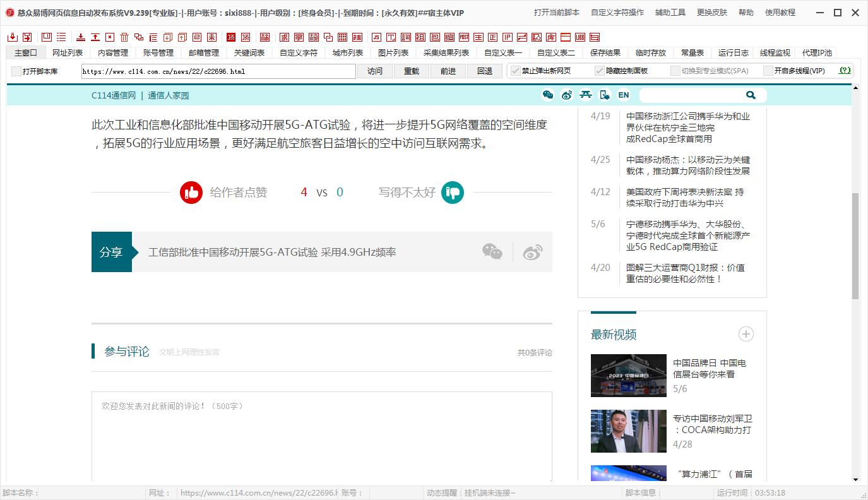The height and width of the screenshot is (500, 868).
Task: Click the trash can delete icon
Action: [x=125, y=37]
